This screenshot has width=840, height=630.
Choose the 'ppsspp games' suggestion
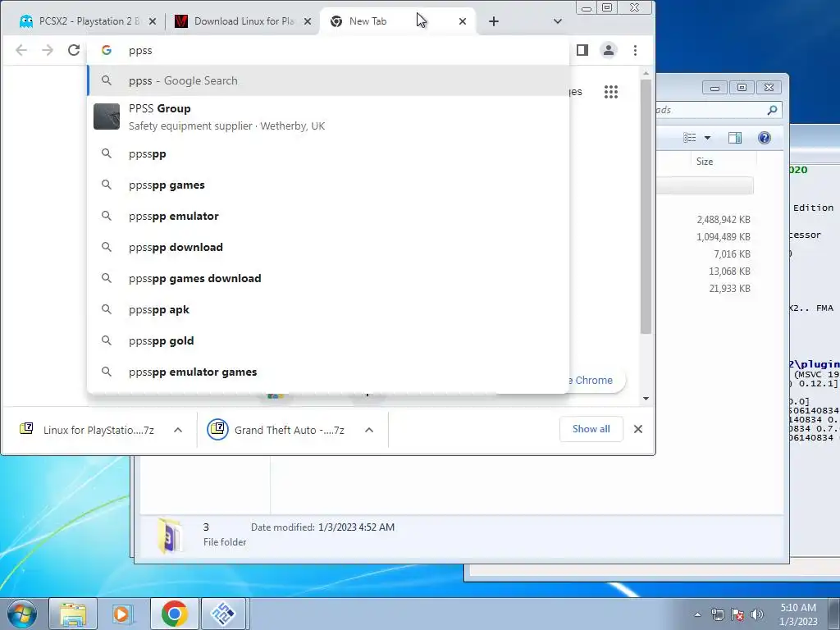(x=328, y=185)
